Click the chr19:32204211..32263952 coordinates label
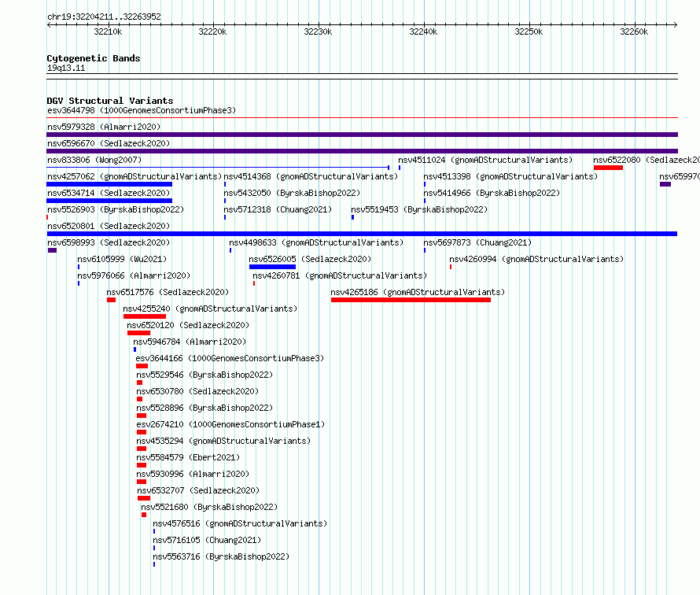The image size is (700, 595). tap(104, 17)
